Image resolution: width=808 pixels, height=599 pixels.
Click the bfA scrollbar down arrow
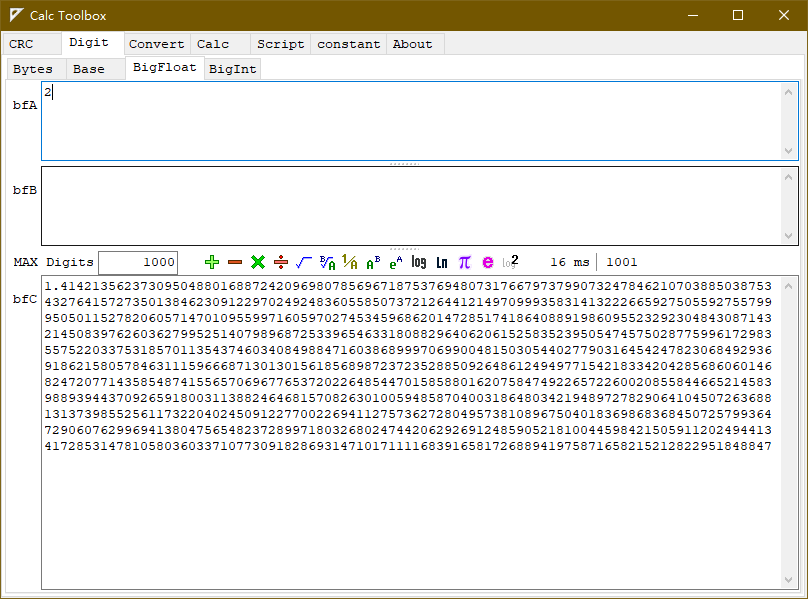788,151
